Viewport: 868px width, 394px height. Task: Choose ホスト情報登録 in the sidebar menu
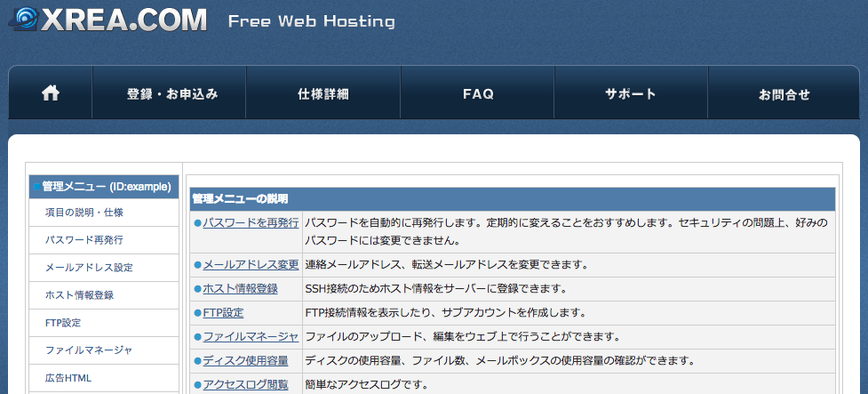pos(79,295)
